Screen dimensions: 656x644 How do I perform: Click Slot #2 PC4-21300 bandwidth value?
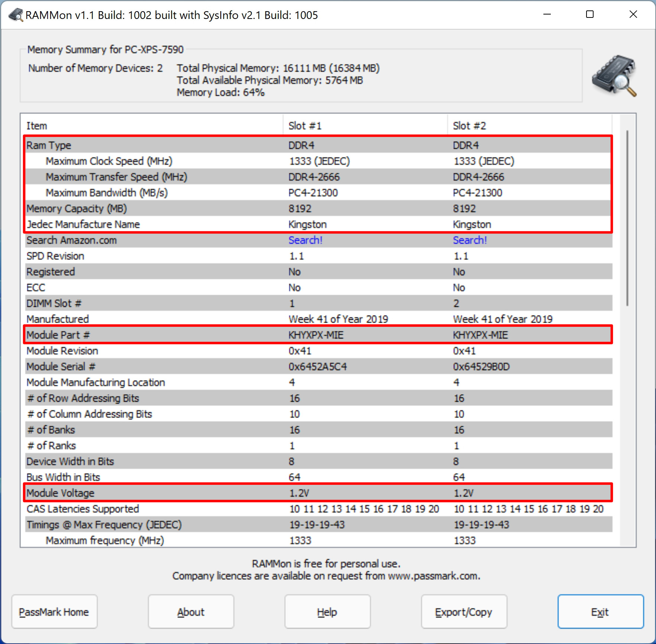coord(478,193)
